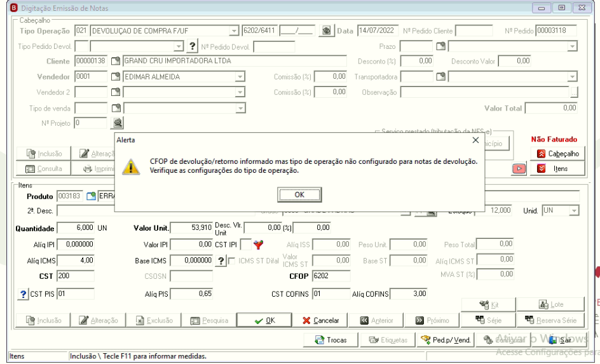Open the Tipo de venda lookup icon

(116, 108)
